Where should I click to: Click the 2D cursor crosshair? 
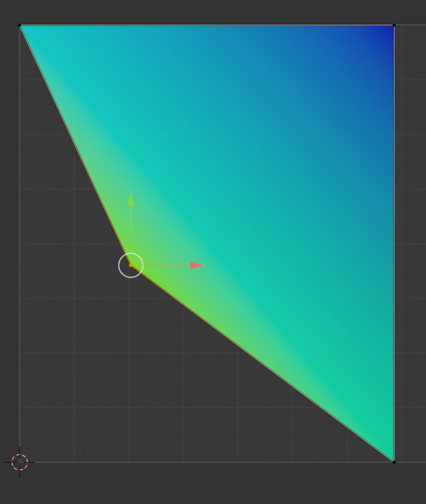pyautogui.click(x=20, y=462)
